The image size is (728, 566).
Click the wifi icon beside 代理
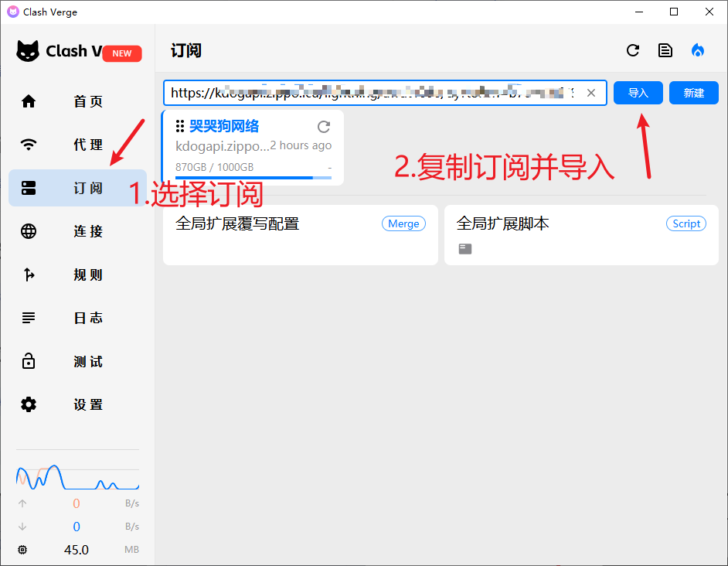pyautogui.click(x=29, y=145)
